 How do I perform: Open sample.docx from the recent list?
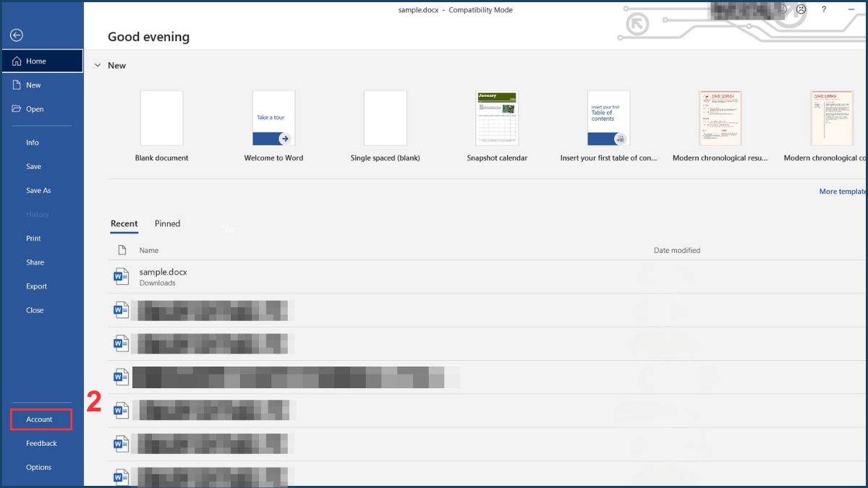488,277
